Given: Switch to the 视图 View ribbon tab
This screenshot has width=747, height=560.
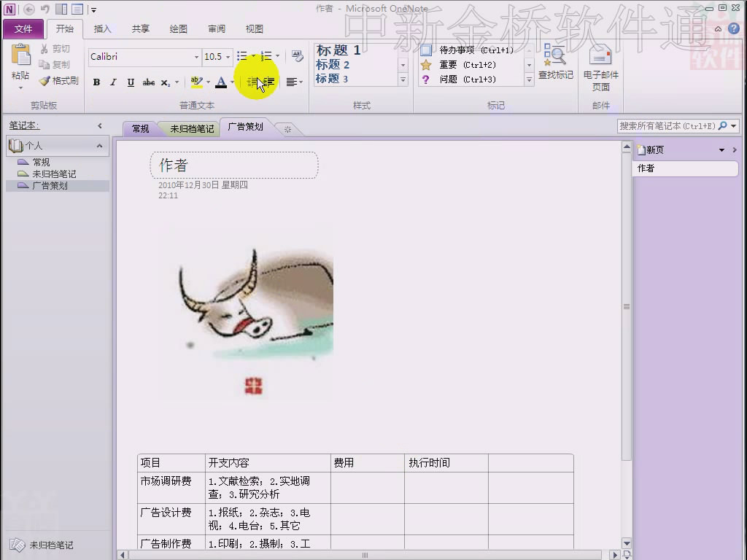Looking at the screenshot, I should (255, 29).
